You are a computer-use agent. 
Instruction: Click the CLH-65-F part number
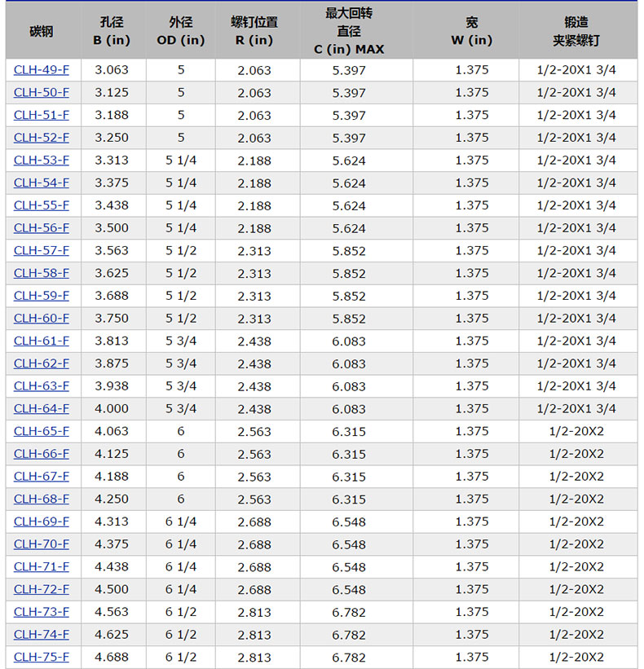coord(42,431)
